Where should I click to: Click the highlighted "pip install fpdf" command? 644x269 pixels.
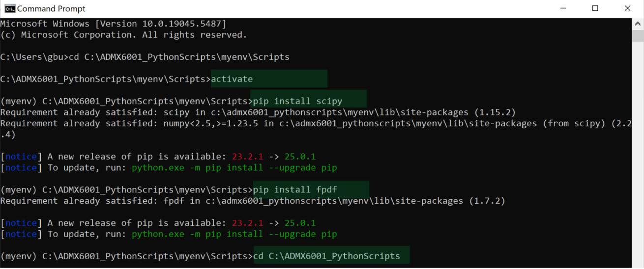tap(295, 189)
